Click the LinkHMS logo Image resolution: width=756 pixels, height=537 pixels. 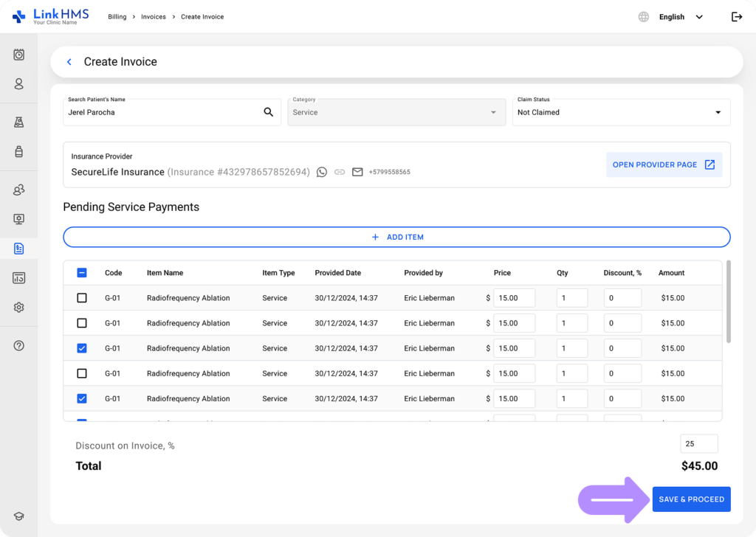[x=51, y=16]
